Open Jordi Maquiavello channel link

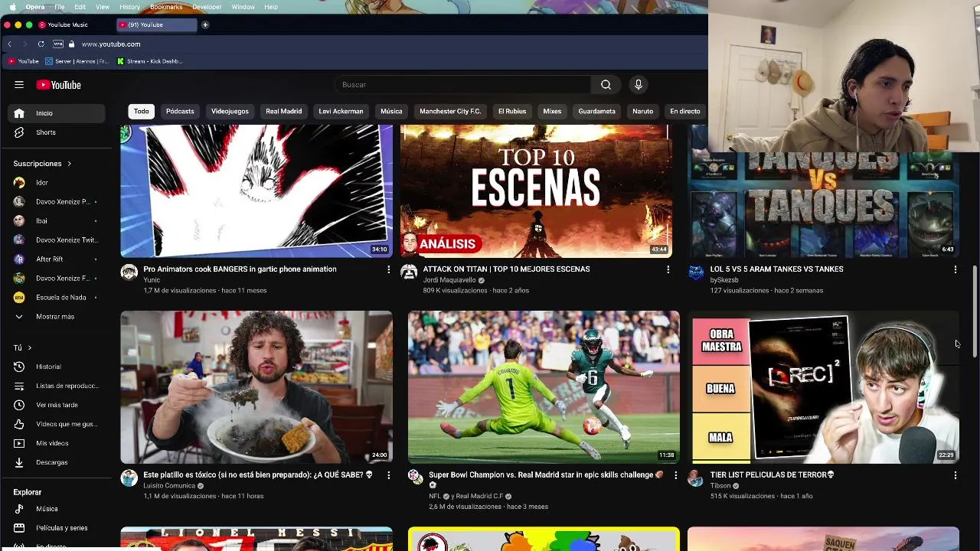click(449, 280)
